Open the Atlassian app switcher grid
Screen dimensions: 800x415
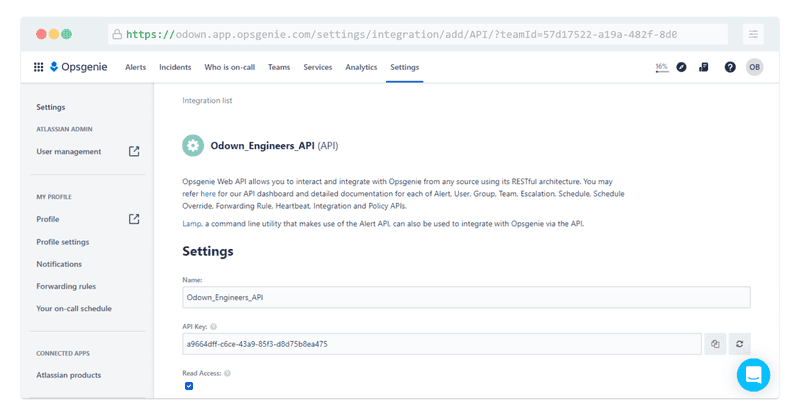pos(38,67)
